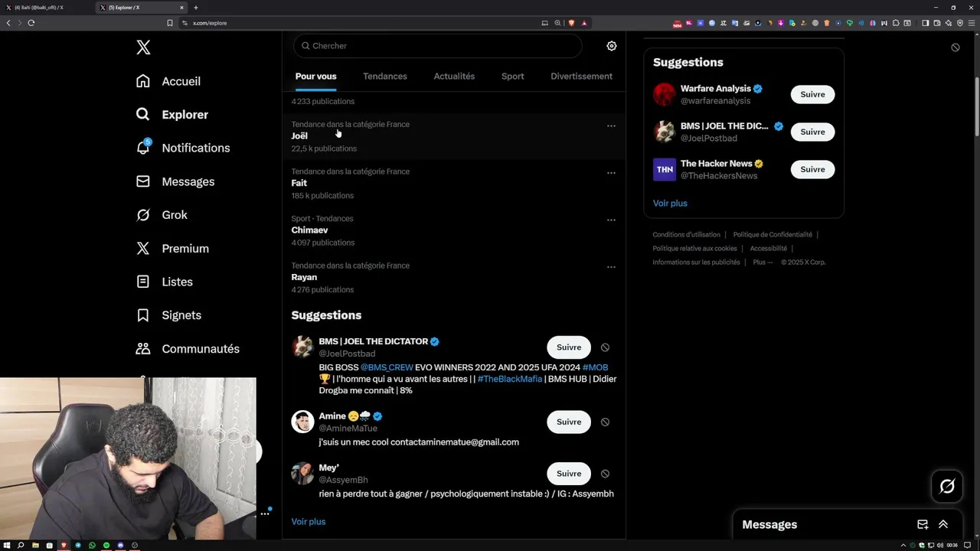This screenshot has width=980, height=551.
Task: Open more options for Chimaev trend
Action: point(611,220)
